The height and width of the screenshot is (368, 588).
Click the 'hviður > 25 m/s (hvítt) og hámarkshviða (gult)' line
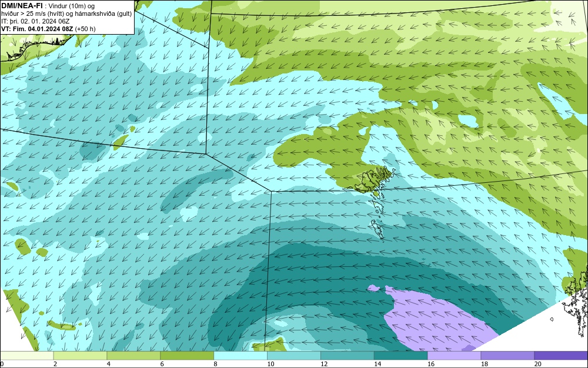click(x=66, y=14)
